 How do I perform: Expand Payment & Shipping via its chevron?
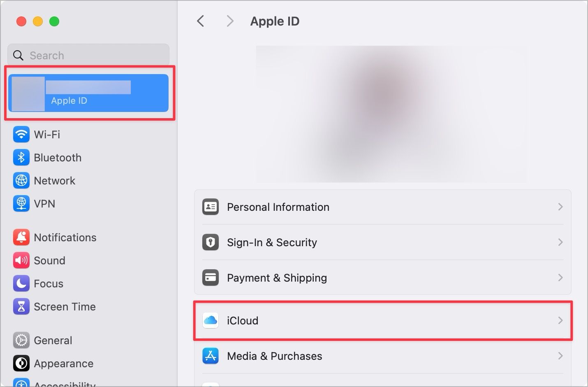pyautogui.click(x=560, y=277)
